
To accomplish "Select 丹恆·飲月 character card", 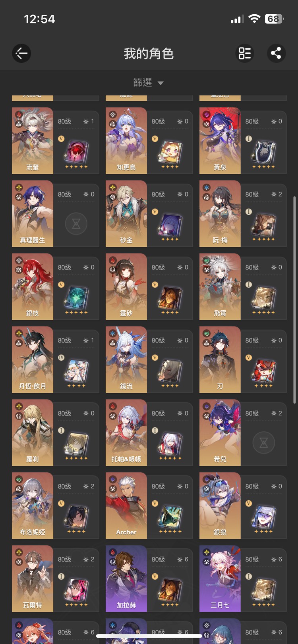I will 56,360.
